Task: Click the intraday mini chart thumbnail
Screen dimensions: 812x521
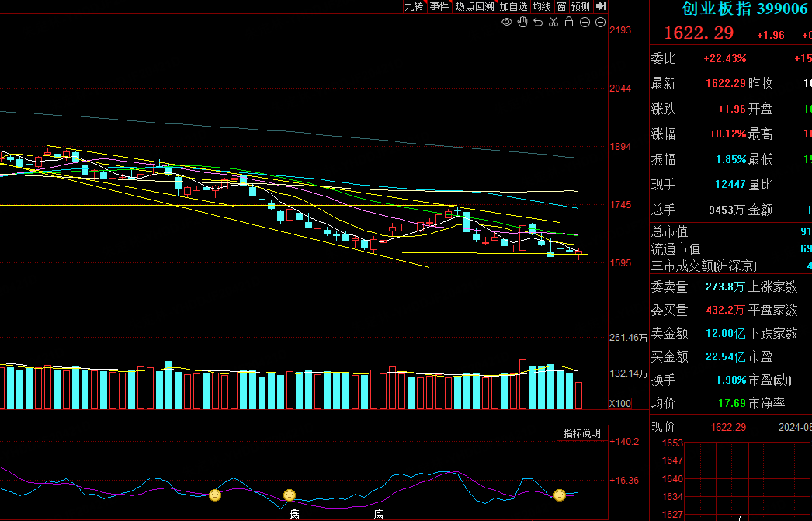Action: (748, 481)
